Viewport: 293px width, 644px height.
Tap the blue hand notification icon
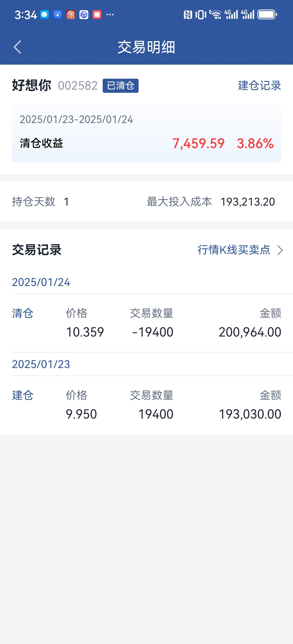pos(58,15)
